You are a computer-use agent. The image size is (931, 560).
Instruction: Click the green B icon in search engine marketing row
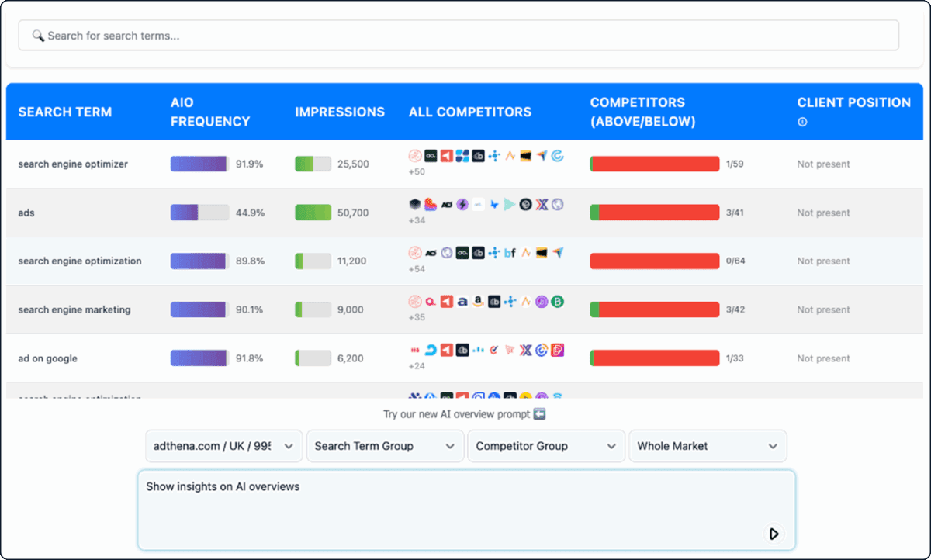tap(557, 302)
